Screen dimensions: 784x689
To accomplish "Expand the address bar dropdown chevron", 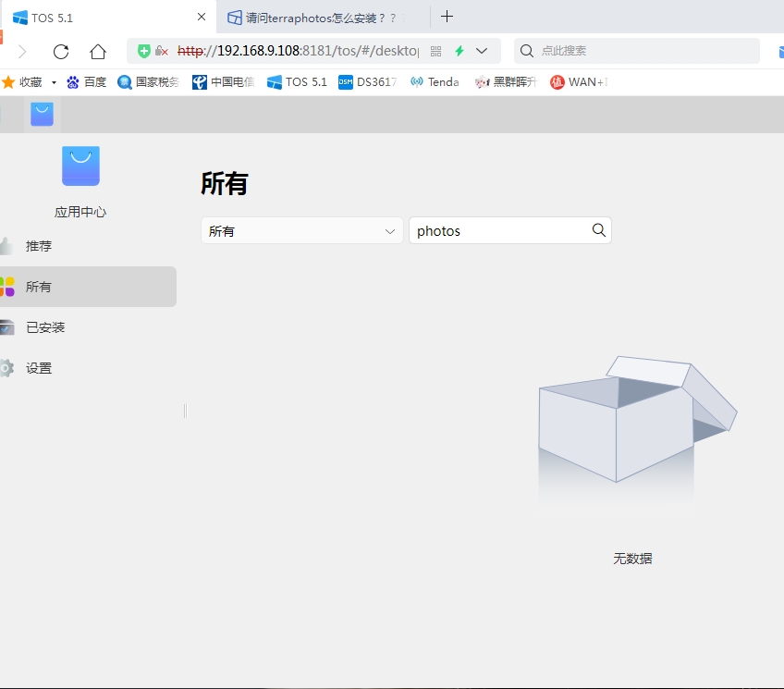I will (482, 51).
